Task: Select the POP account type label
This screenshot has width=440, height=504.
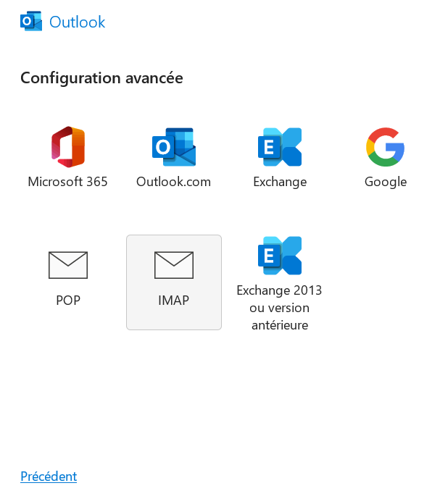Action: tap(68, 301)
